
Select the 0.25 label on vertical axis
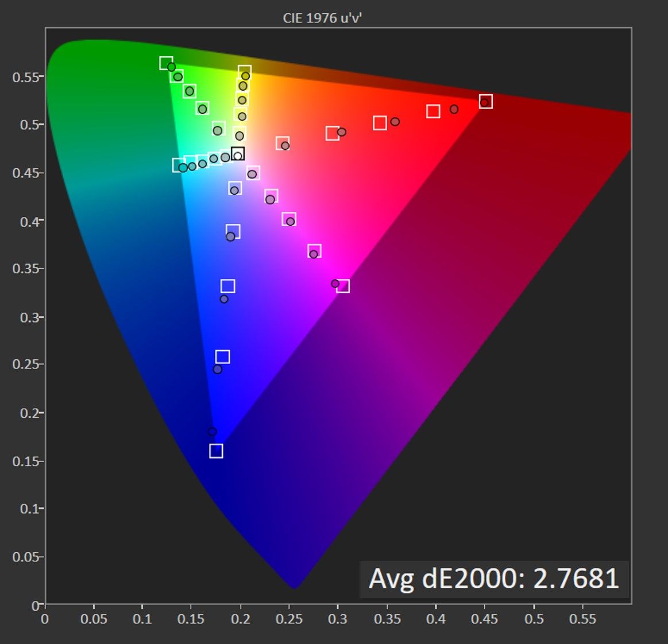click(27, 364)
